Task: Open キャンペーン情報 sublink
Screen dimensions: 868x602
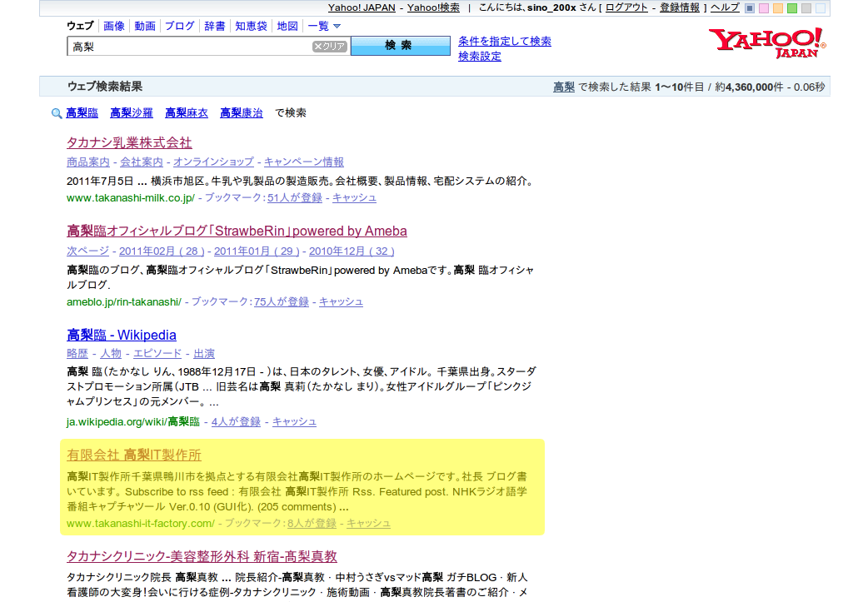Action: coord(304,162)
